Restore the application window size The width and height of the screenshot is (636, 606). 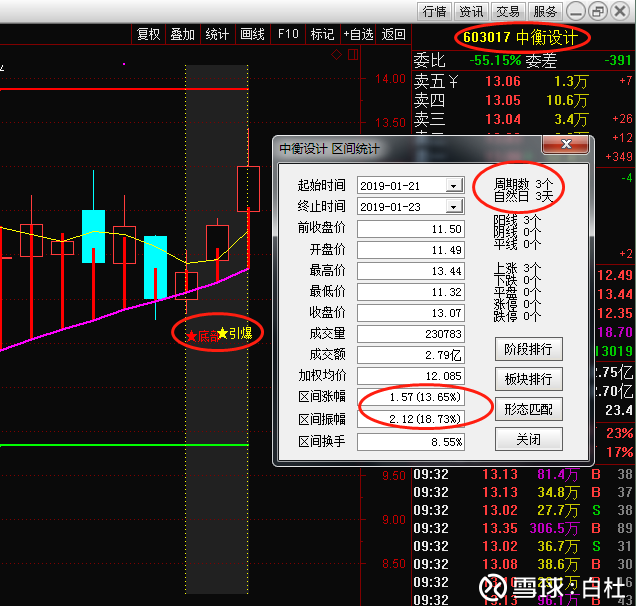tap(598, 11)
